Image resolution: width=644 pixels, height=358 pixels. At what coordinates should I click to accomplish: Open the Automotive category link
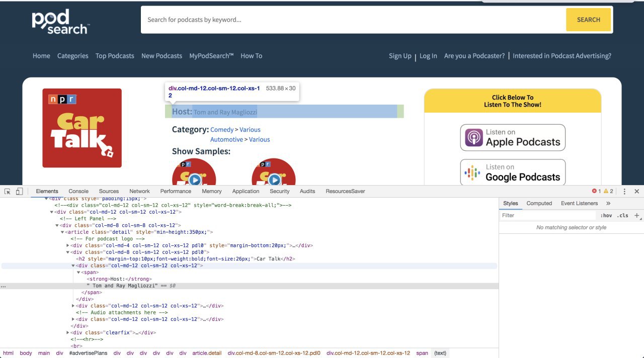tap(226, 140)
